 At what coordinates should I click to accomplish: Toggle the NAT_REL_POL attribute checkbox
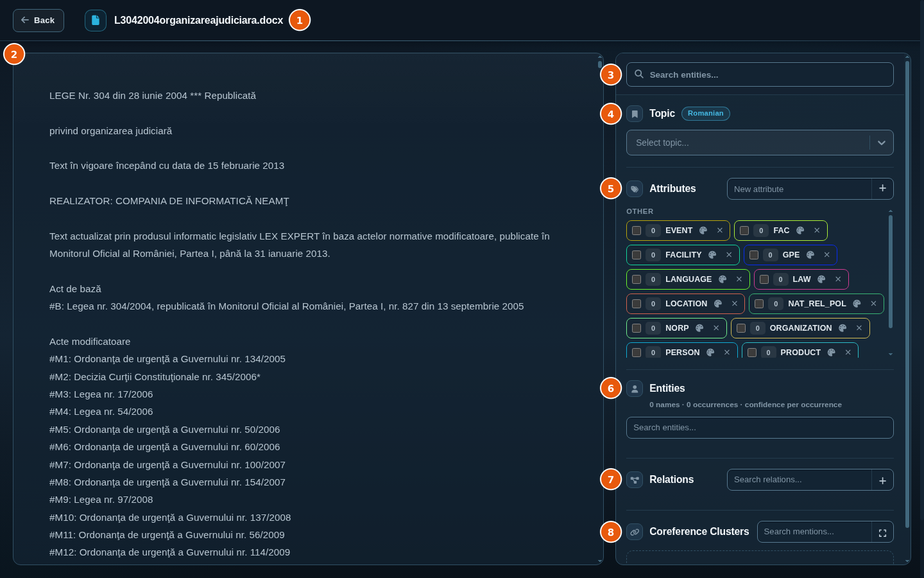[759, 304]
